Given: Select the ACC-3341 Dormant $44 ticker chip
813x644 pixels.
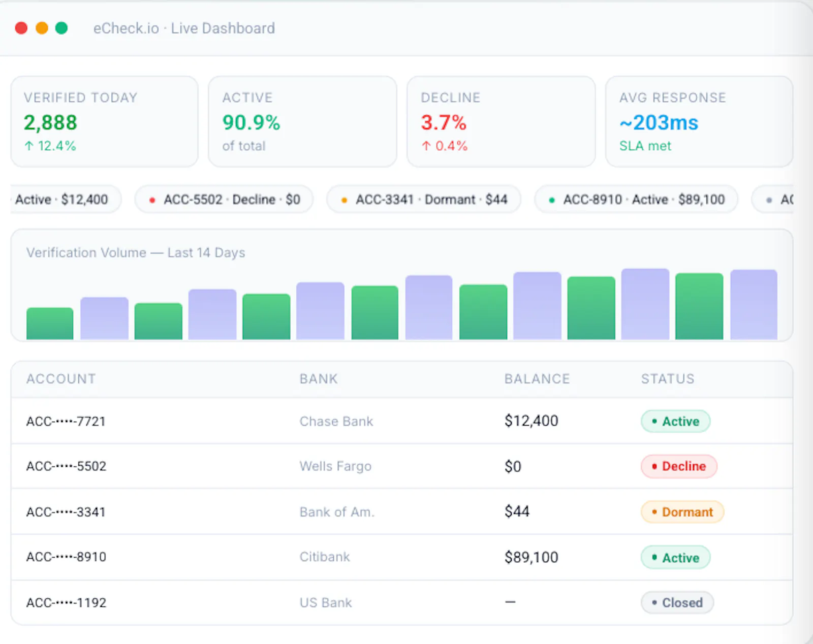Looking at the screenshot, I should (424, 199).
